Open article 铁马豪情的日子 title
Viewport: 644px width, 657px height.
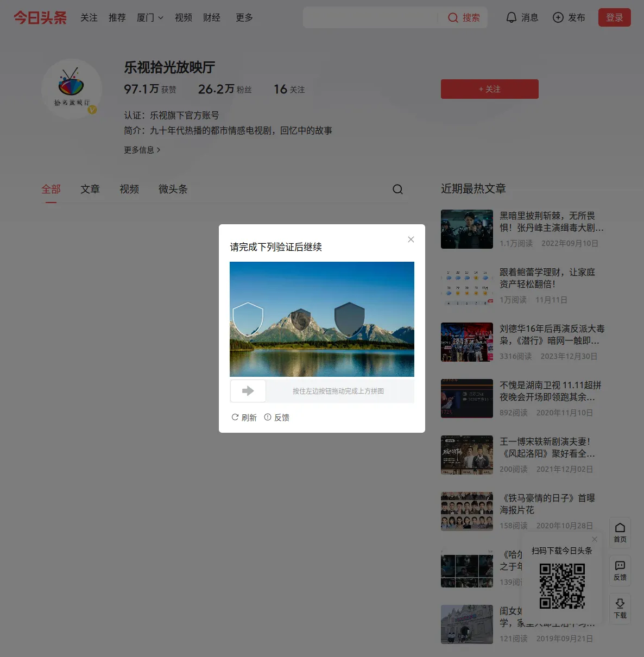pos(547,504)
